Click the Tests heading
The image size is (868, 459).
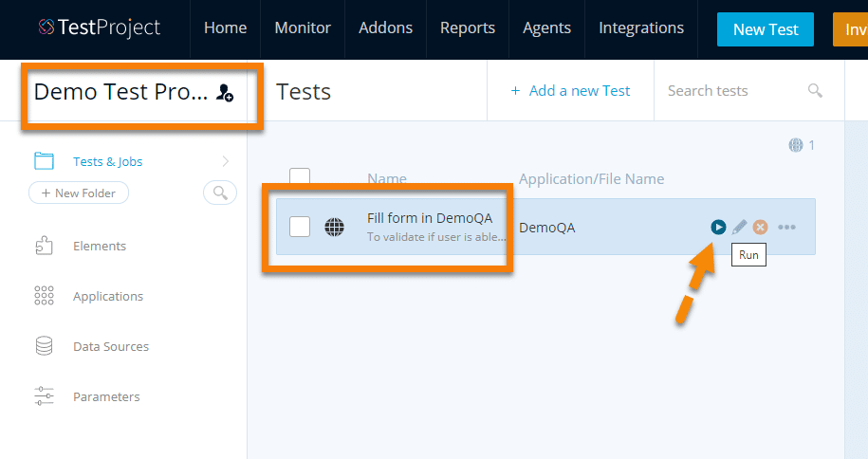pyautogui.click(x=304, y=92)
